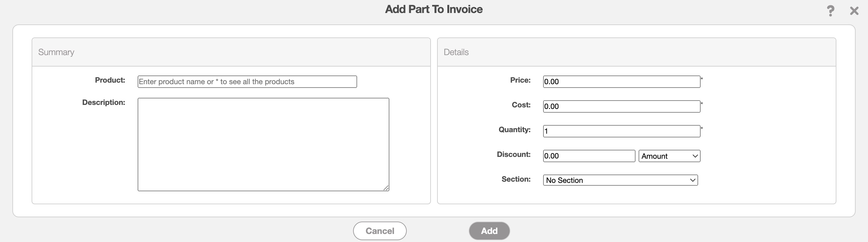Focus the Description text area
This screenshot has width=868, height=242.
(x=263, y=145)
